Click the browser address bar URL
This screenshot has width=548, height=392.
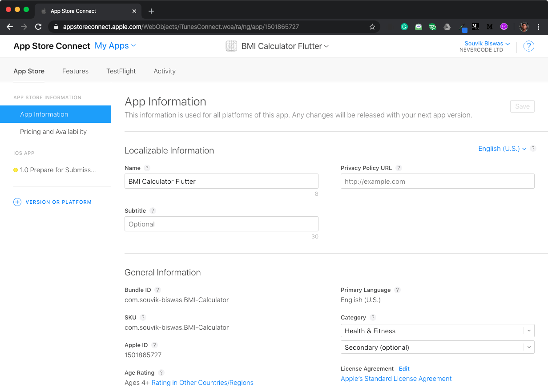[x=181, y=27]
